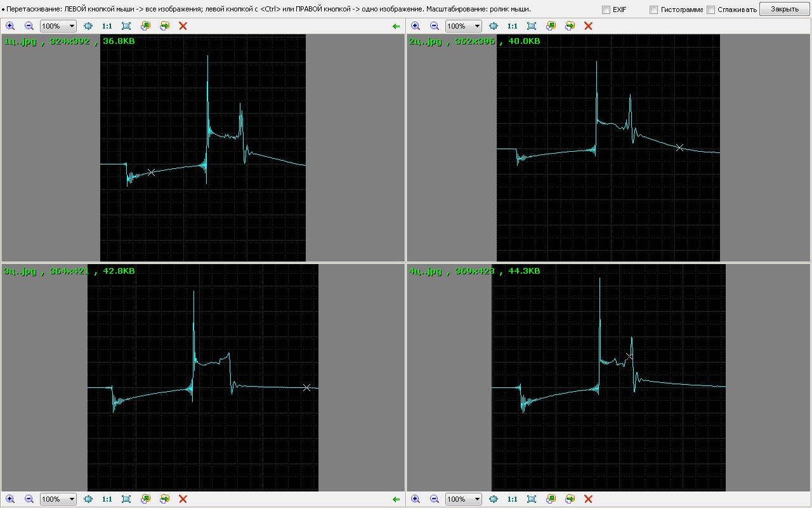812x508 pixels.
Task: Copy 1ц.jpg to a folder
Action: [145, 26]
